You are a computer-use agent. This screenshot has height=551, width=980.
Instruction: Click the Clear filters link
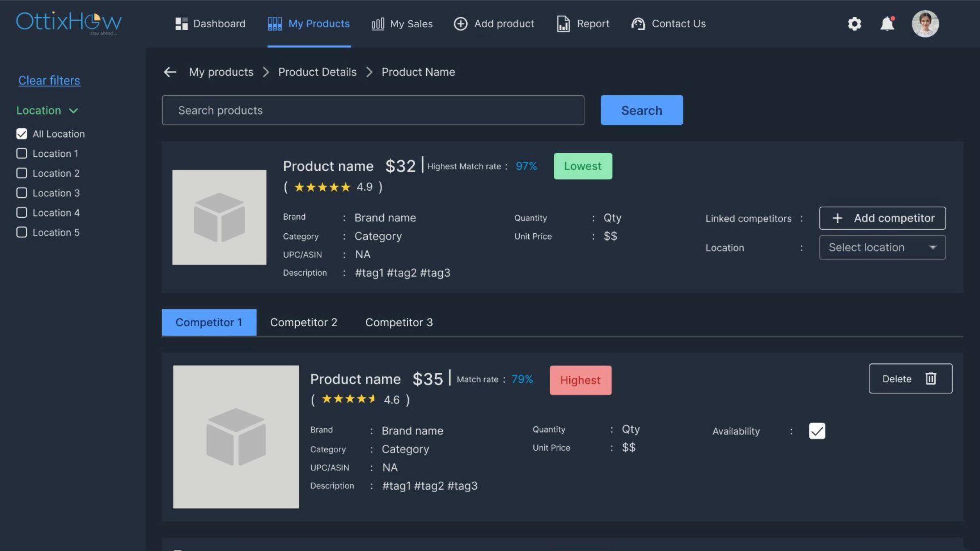(49, 80)
